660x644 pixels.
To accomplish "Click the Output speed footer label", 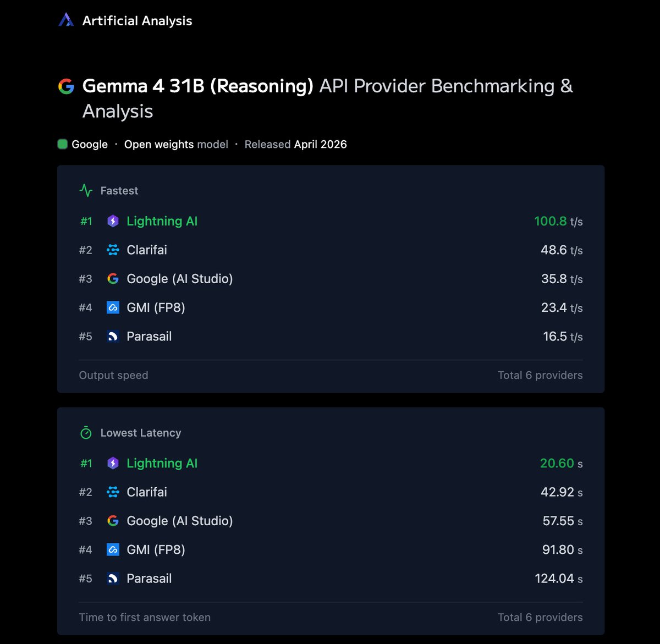I will (x=113, y=375).
